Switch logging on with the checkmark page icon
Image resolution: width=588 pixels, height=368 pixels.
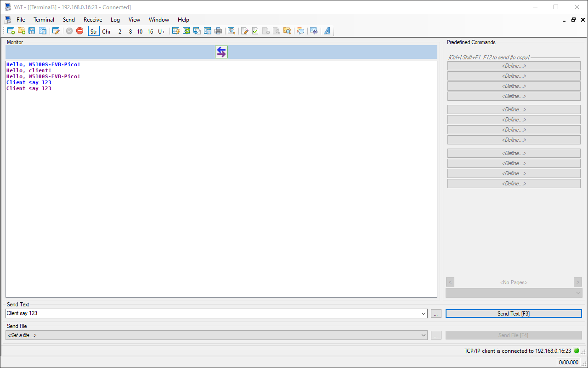click(x=255, y=31)
